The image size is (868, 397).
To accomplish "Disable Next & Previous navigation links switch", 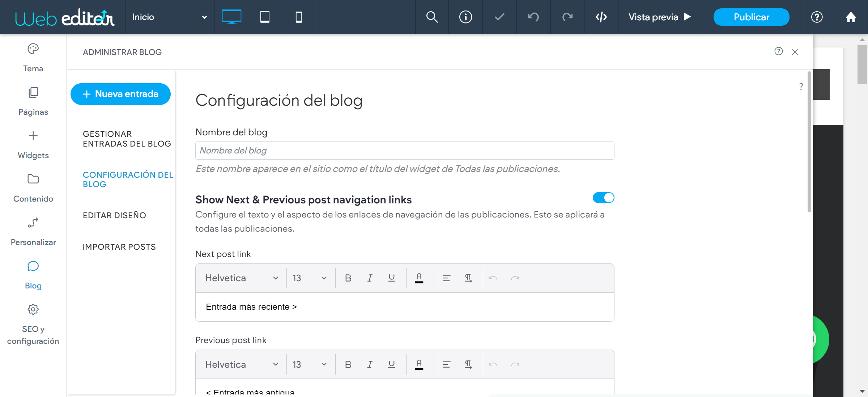I will coord(603,198).
